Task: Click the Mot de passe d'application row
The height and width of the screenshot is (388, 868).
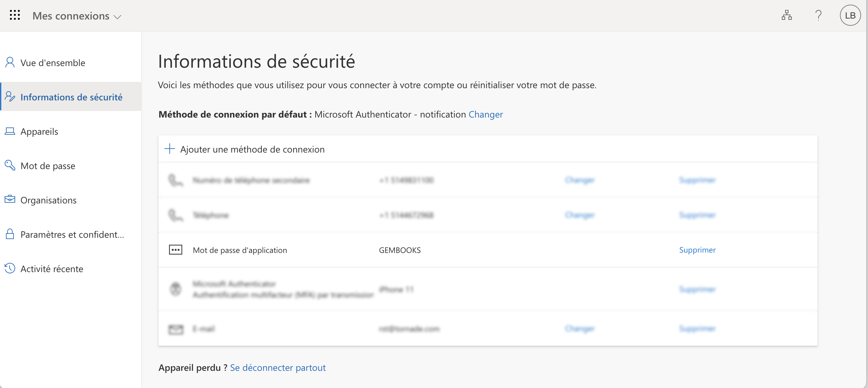Action: pyautogui.click(x=240, y=250)
